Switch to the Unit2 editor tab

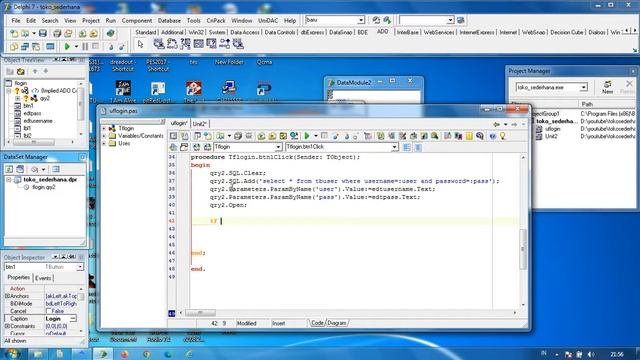click(x=199, y=124)
